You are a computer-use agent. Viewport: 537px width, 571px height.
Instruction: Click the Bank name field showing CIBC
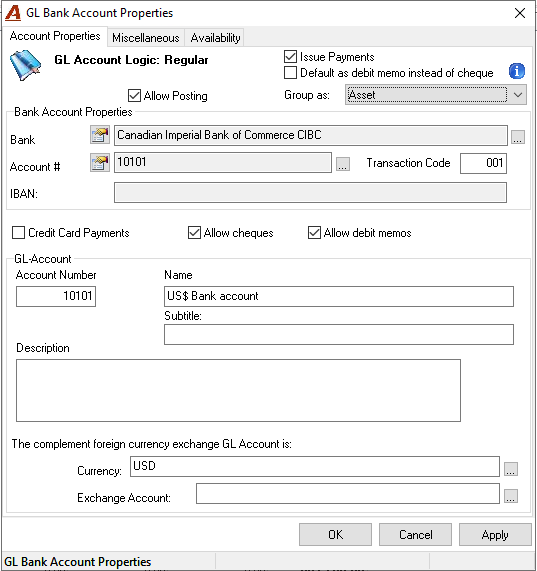311,135
